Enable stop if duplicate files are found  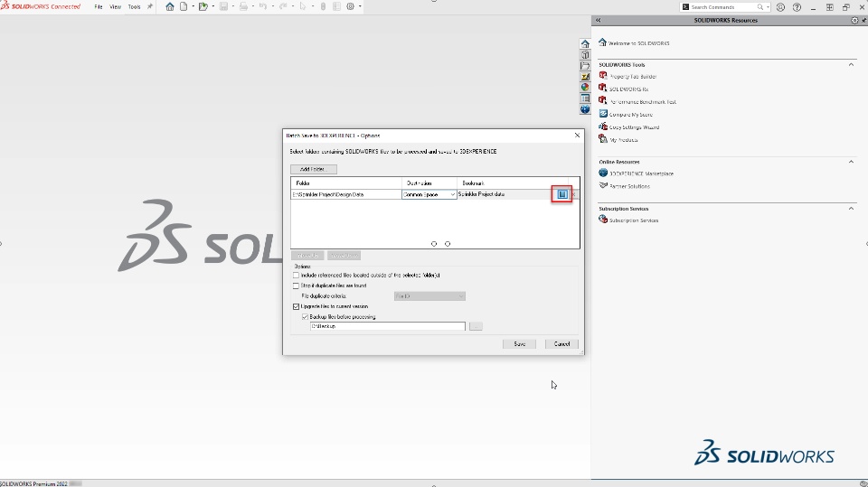click(296, 286)
